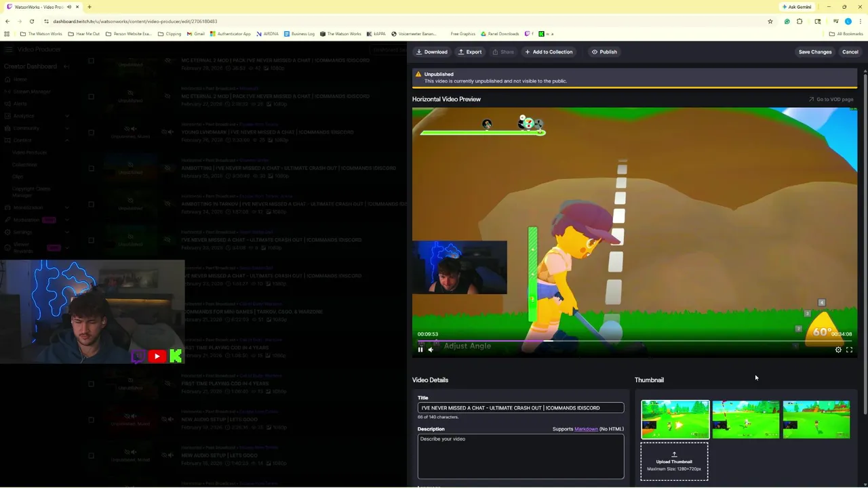Seek on the video progress bar
Screen dimensions: 868x488
coord(634,341)
